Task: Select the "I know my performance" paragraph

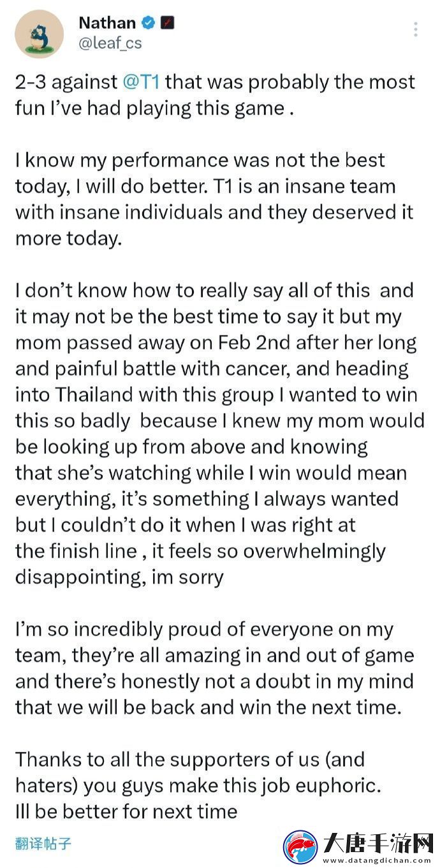Action: (214, 199)
